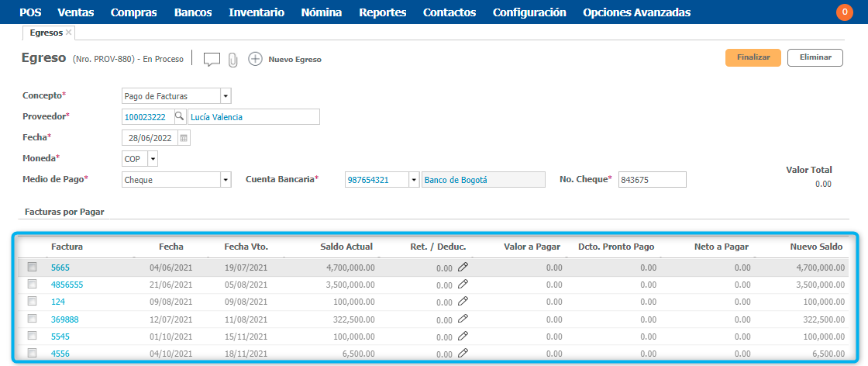Click the Finalizar button
This screenshot has width=868, height=366.
pyautogui.click(x=753, y=57)
